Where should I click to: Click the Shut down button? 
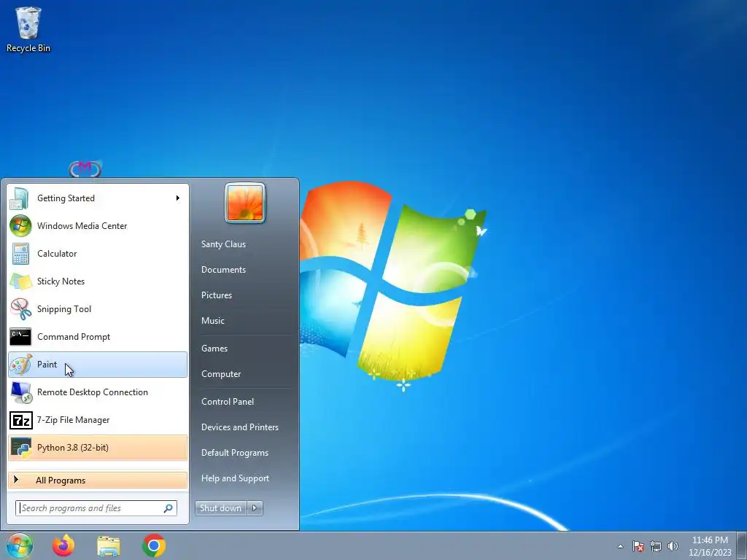click(x=221, y=508)
